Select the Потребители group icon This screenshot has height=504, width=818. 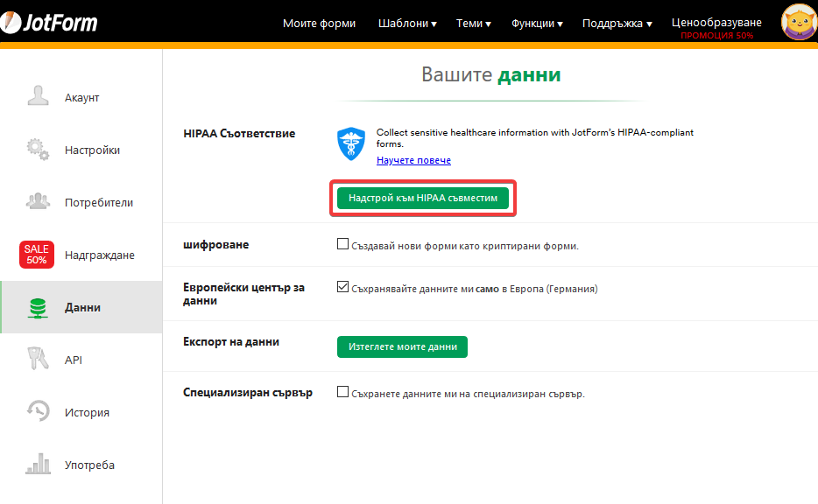click(x=38, y=201)
